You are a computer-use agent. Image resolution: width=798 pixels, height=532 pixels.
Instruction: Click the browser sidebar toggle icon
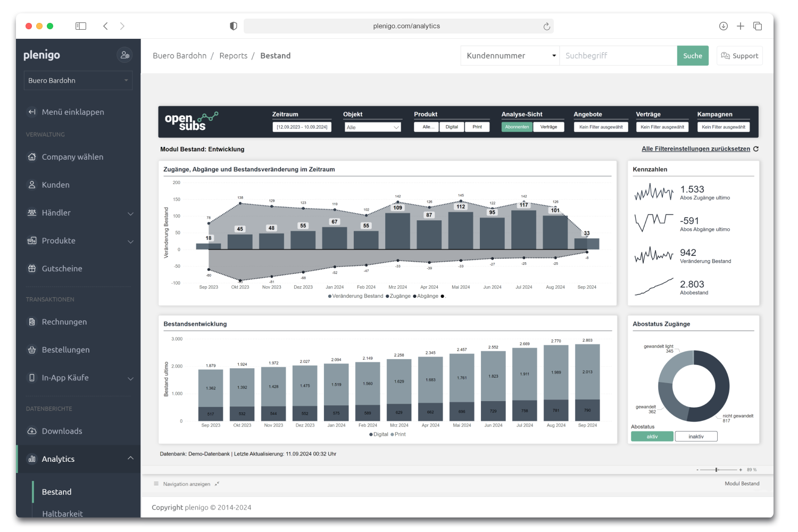tap(81, 26)
